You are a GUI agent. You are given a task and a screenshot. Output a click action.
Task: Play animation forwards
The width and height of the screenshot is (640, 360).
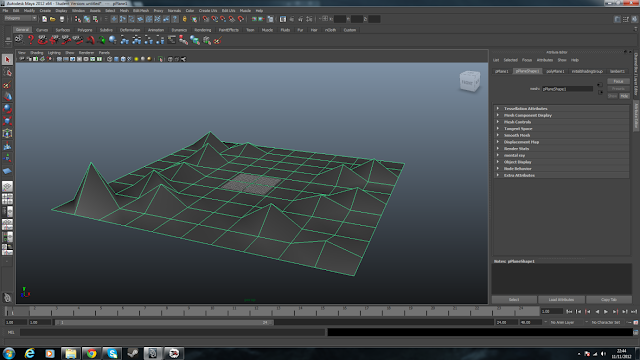coord(606,311)
